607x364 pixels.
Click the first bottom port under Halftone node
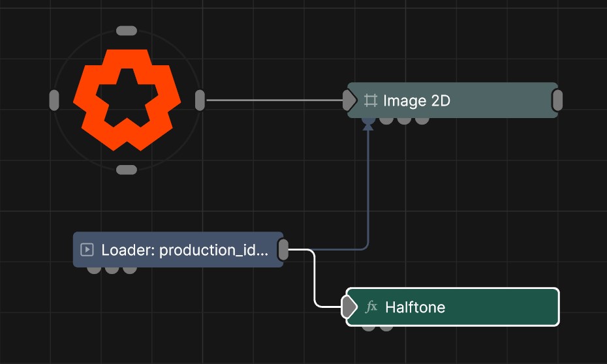click(369, 327)
